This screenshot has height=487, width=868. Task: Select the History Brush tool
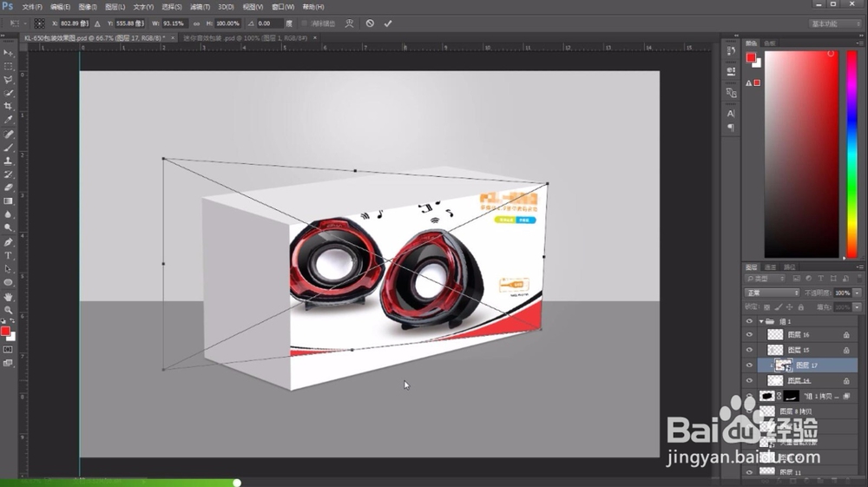[8, 174]
